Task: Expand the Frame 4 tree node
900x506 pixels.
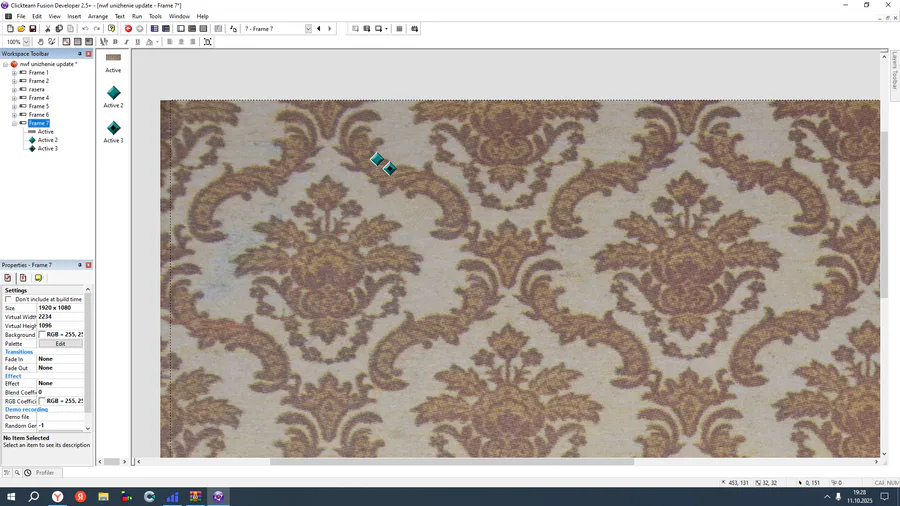Action: click(x=14, y=98)
